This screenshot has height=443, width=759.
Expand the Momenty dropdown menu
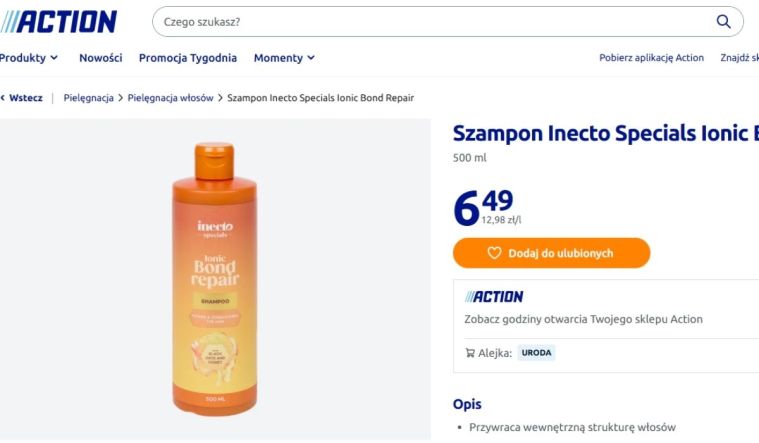tap(284, 58)
